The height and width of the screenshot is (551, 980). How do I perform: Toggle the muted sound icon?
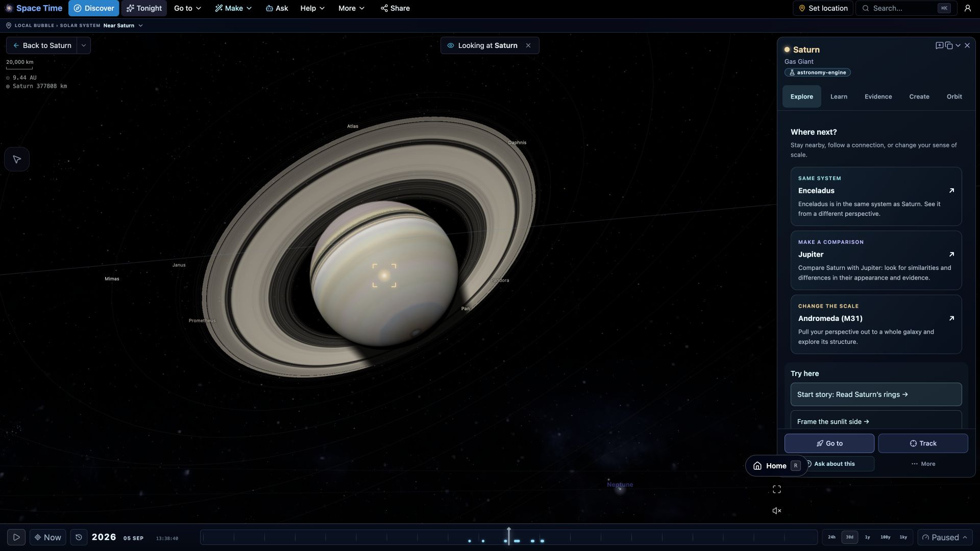pos(776,511)
